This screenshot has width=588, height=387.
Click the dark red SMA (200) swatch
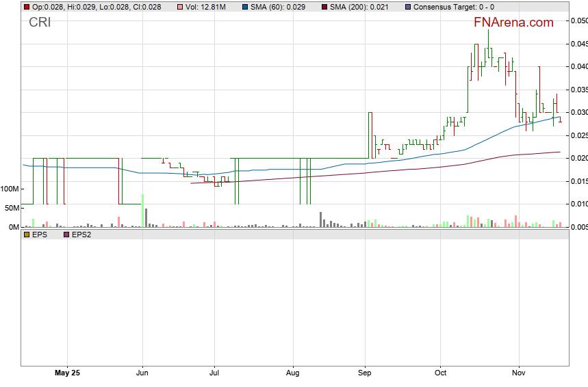point(324,7)
